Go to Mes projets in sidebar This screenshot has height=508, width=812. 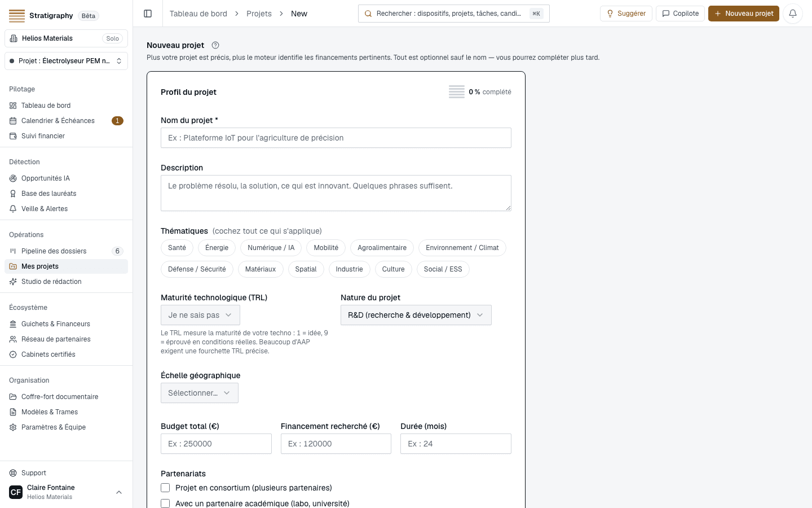pos(66,266)
